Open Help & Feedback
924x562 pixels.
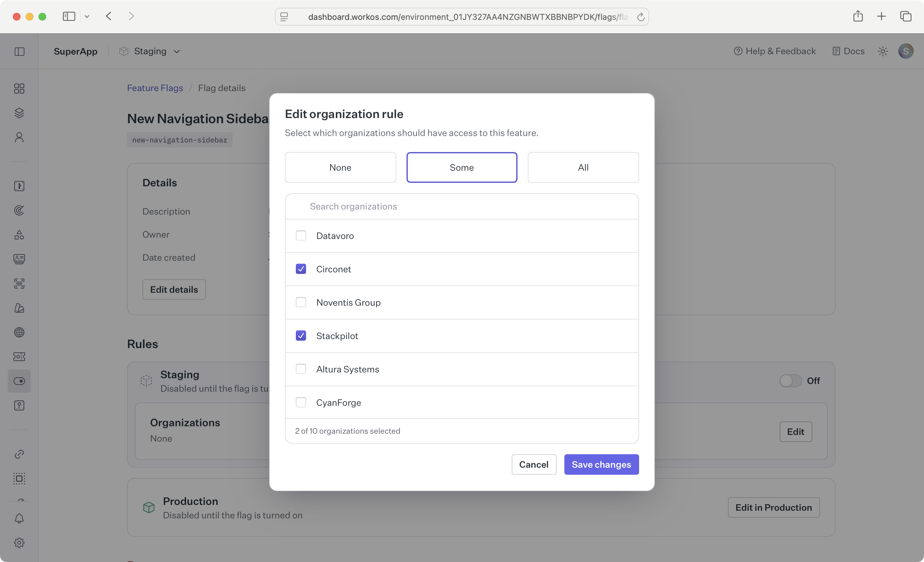pyautogui.click(x=774, y=51)
